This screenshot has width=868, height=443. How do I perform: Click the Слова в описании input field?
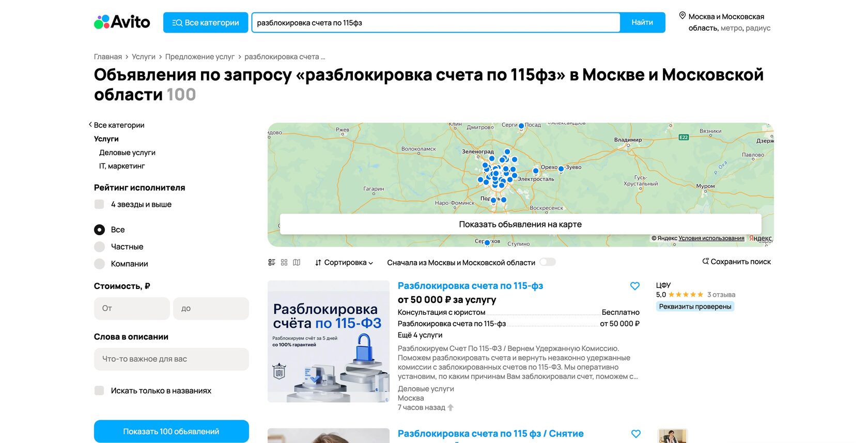[x=172, y=359]
